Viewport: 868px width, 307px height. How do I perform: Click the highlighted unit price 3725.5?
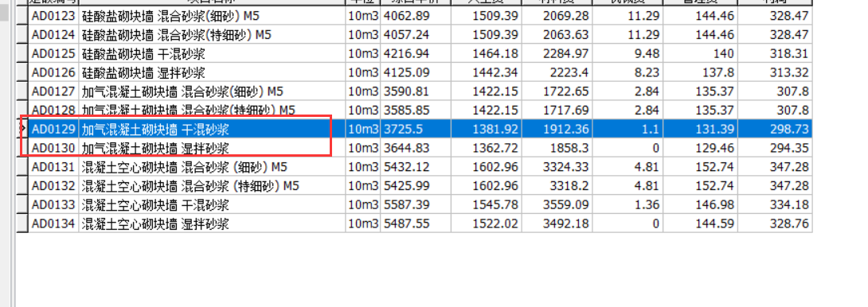point(403,130)
